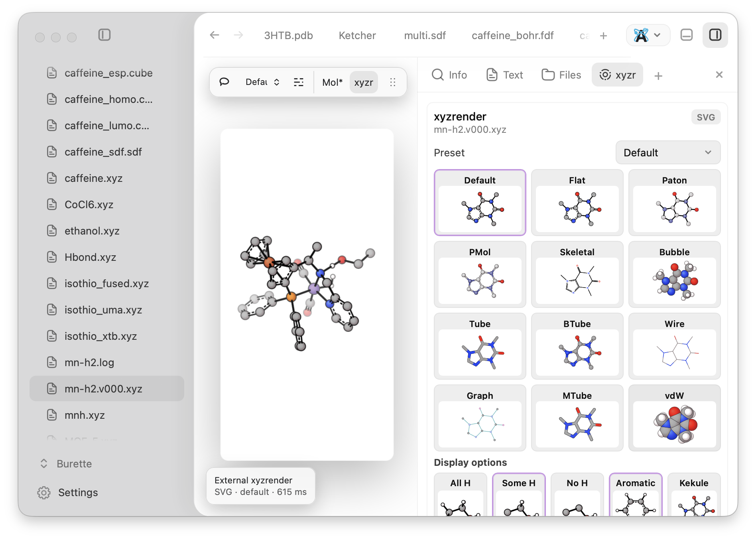Select the Mol* viewer button
The height and width of the screenshot is (540, 756).
point(332,82)
